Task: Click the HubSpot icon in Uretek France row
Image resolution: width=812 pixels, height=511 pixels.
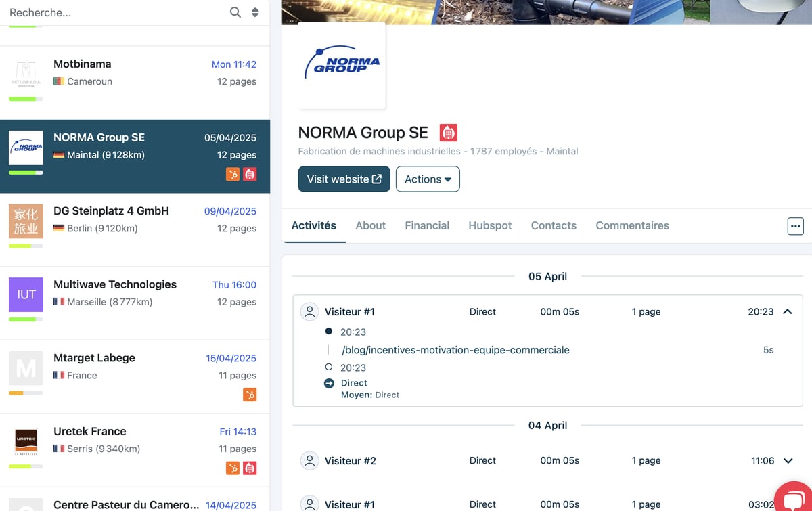Action: [233, 468]
